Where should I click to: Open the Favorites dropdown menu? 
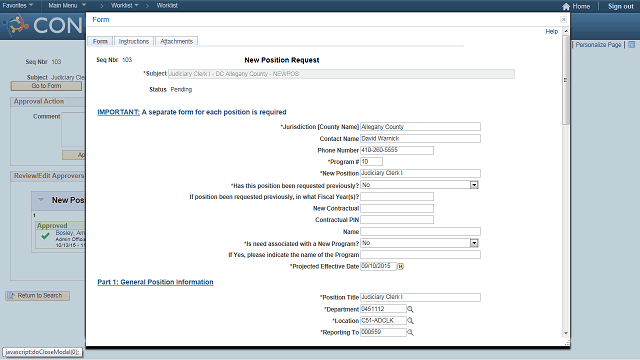(x=18, y=5)
